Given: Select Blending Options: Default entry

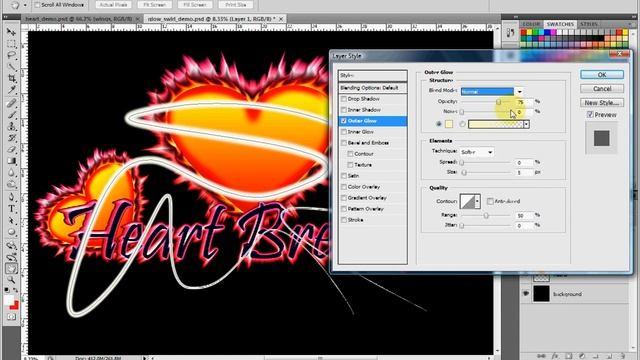Looking at the screenshot, I should coord(373,88).
